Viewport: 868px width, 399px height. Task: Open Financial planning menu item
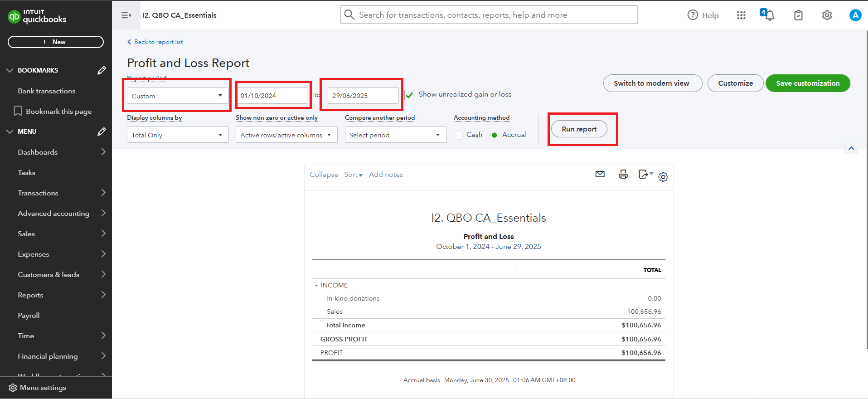(48, 356)
